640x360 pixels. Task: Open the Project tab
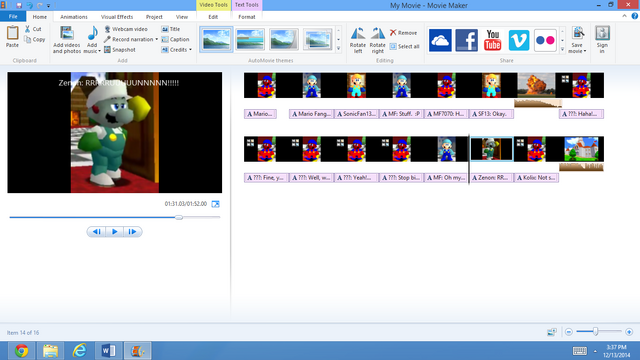154,17
